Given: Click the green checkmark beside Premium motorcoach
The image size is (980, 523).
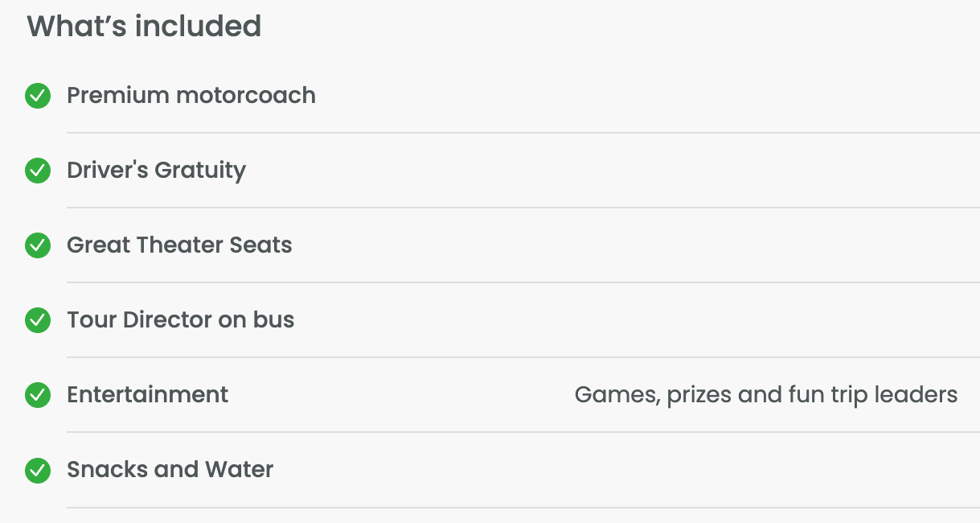Looking at the screenshot, I should coord(38,96).
